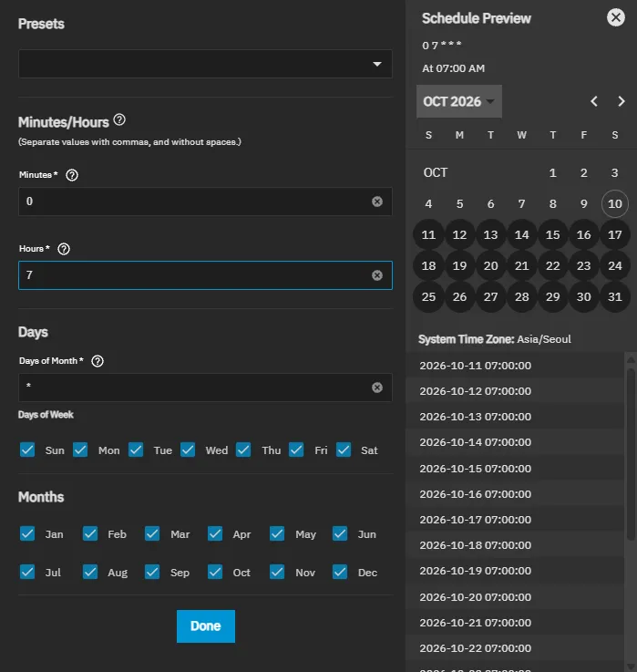The image size is (637, 672).
Task: Show help for the Minutes field
Action: pos(72,175)
